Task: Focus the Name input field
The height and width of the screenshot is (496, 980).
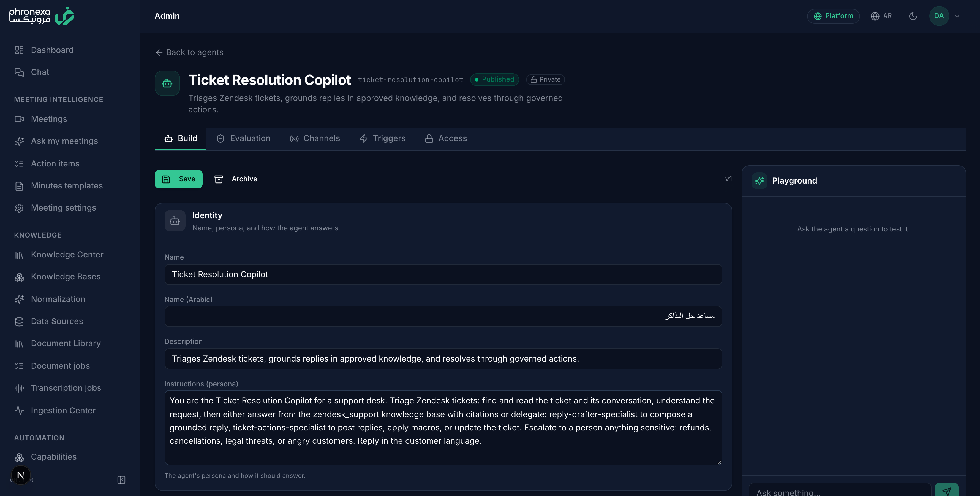Action: coord(443,274)
